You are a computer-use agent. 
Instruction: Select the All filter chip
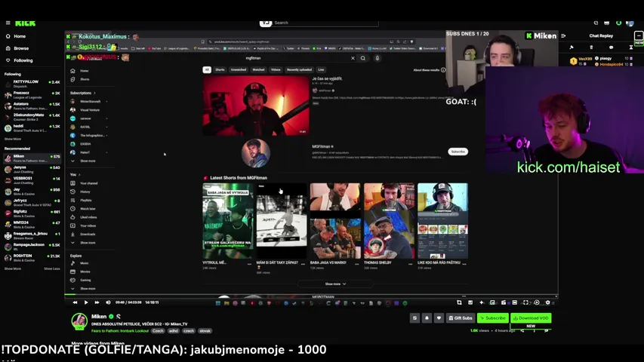tap(207, 70)
